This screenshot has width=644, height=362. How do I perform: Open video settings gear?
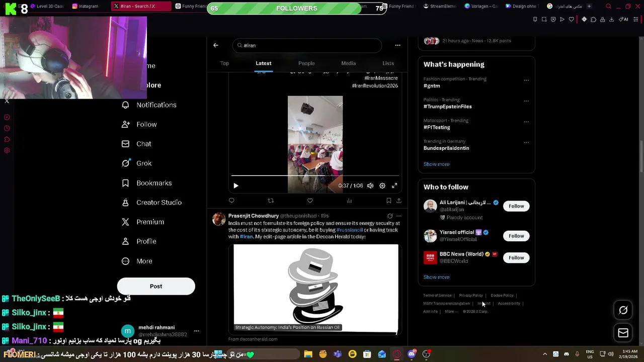(x=382, y=186)
